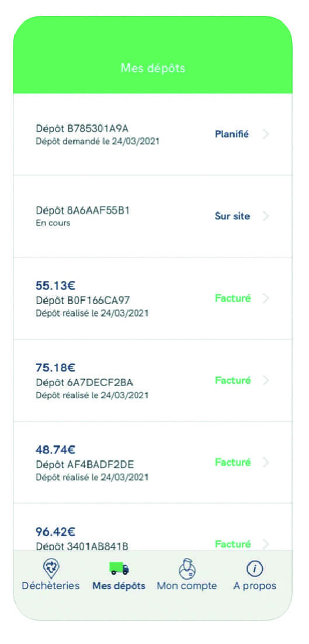Open chevron for the 55.13€ deposit
This screenshot has width=309, height=644.
pos(266,298)
